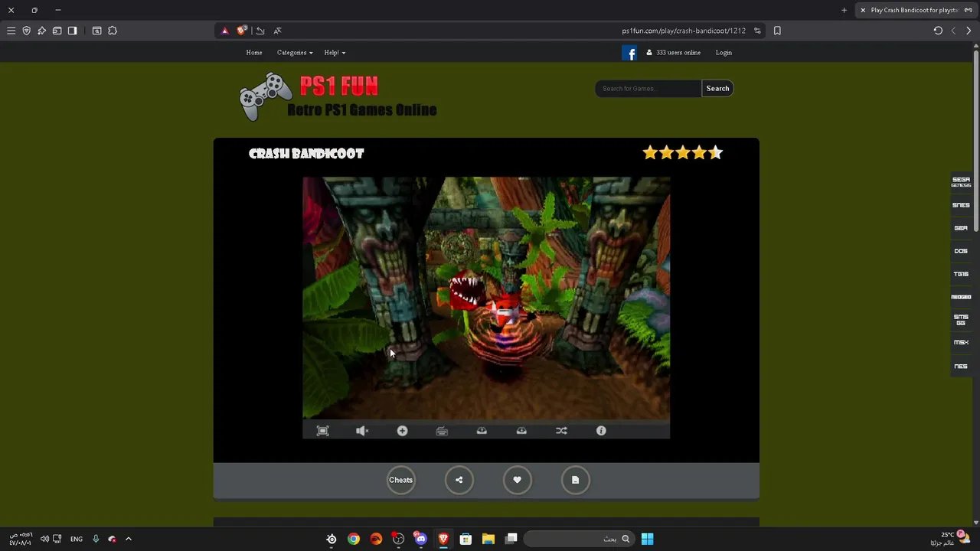Viewport: 980px width, 551px height.
Task: Open the emulator info icon
Action: tap(601, 431)
